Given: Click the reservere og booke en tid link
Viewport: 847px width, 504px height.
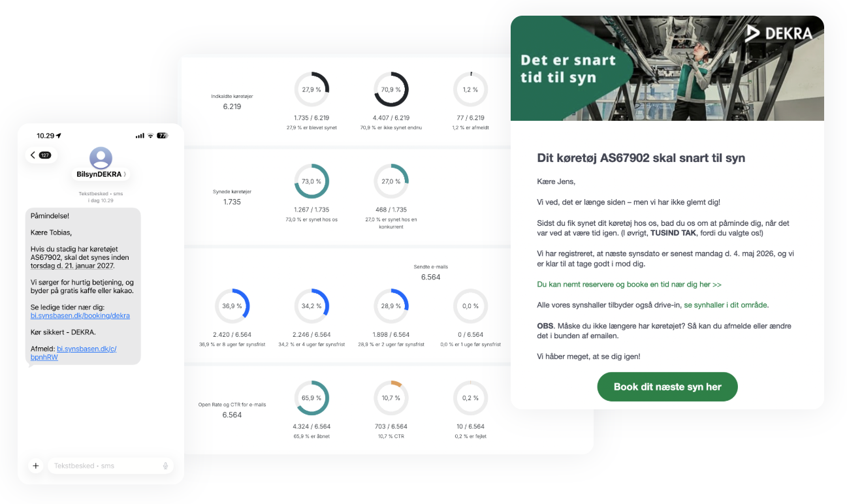Looking at the screenshot, I should [628, 285].
